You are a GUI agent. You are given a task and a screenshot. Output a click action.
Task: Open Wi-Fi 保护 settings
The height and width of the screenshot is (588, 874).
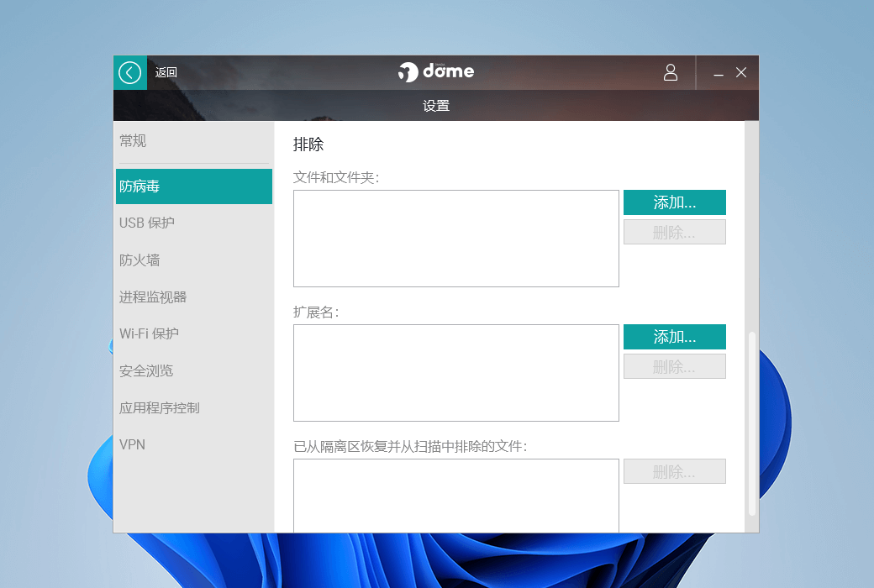click(x=149, y=334)
